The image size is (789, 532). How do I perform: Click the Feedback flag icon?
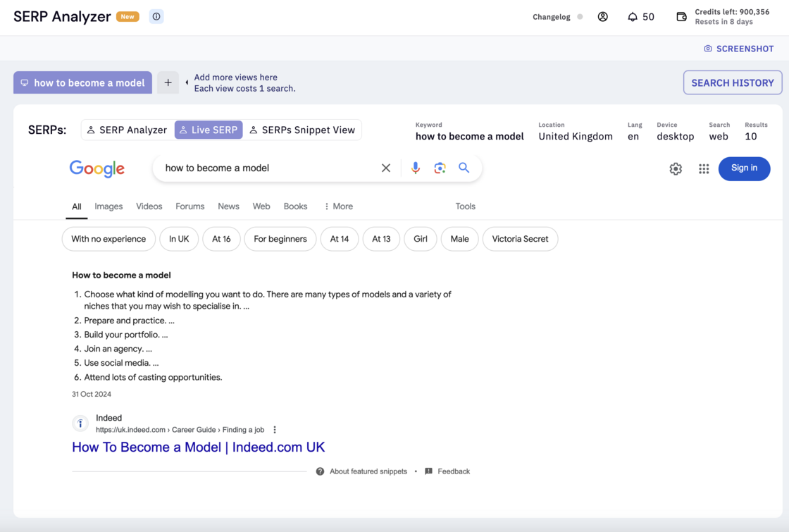point(429,471)
